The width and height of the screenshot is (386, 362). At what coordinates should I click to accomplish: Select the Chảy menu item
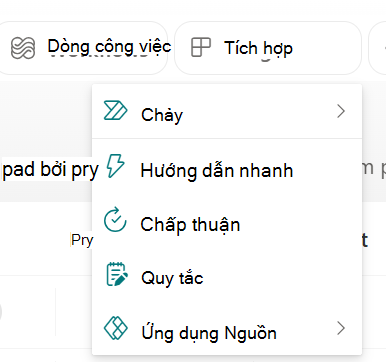point(227,112)
